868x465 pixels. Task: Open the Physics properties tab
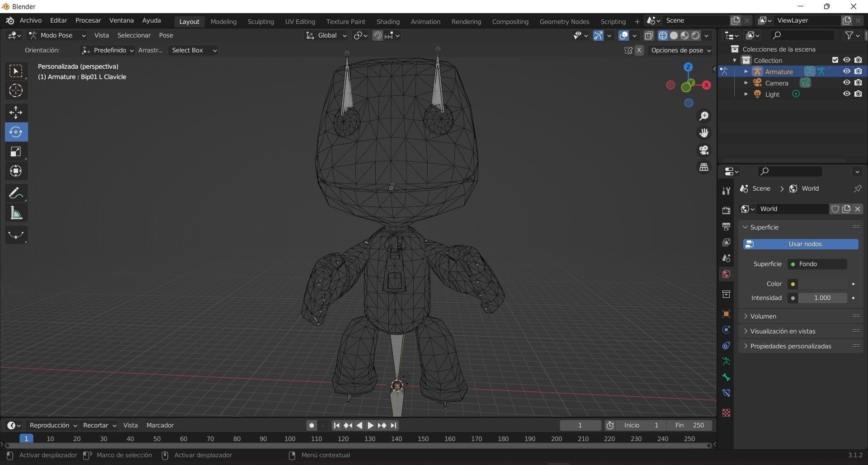point(726,329)
